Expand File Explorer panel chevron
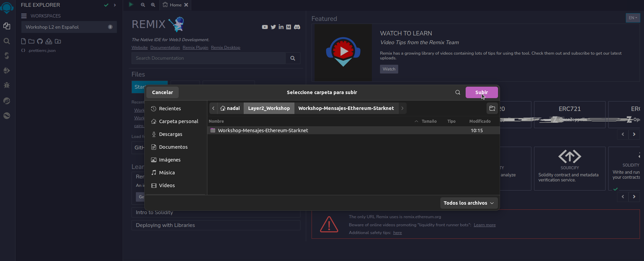 pyautogui.click(x=115, y=5)
